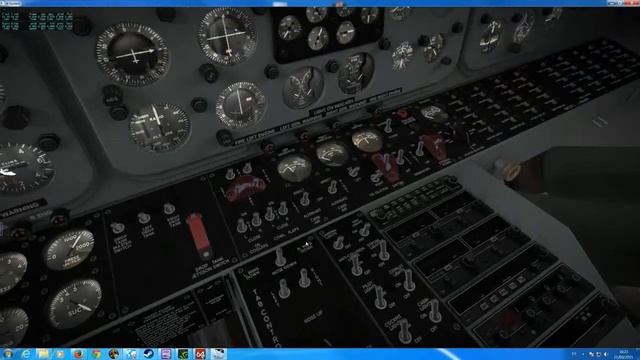Launch Internet Explorer from the taskbar
The height and width of the screenshot is (360, 640).
click(26, 354)
